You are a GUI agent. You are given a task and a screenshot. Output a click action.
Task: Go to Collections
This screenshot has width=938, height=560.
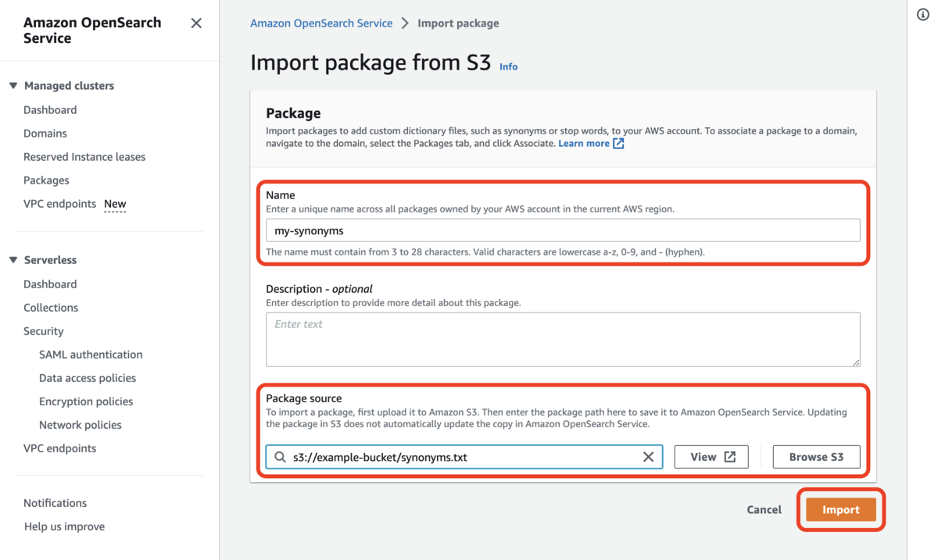[x=51, y=308]
